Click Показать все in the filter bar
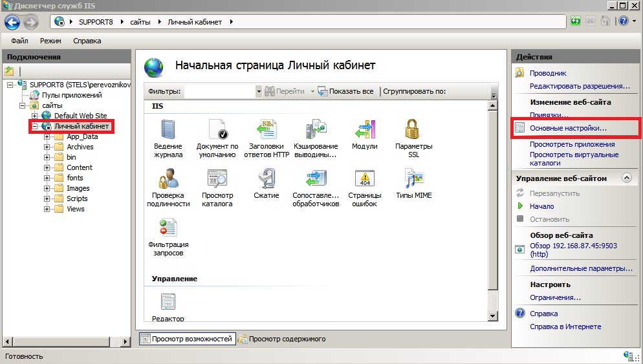This screenshot has width=643, height=364. (347, 91)
